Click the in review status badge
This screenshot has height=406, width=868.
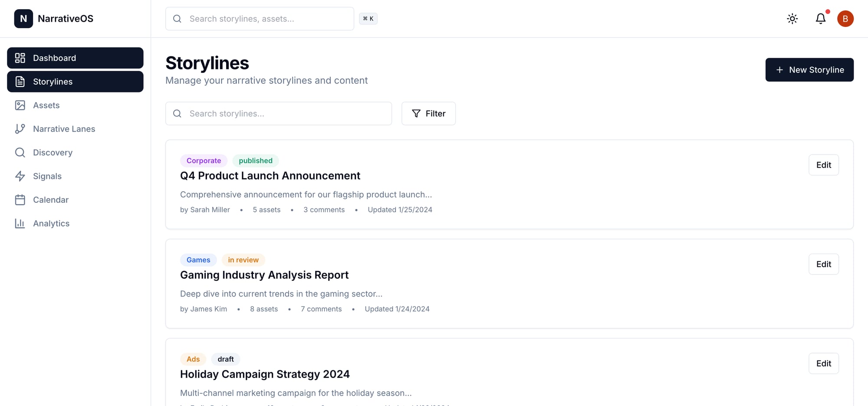pyautogui.click(x=243, y=260)
